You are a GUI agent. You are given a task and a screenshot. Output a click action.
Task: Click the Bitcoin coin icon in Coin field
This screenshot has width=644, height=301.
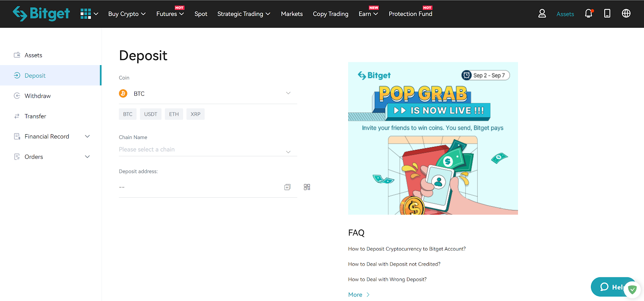pos(123,93)
